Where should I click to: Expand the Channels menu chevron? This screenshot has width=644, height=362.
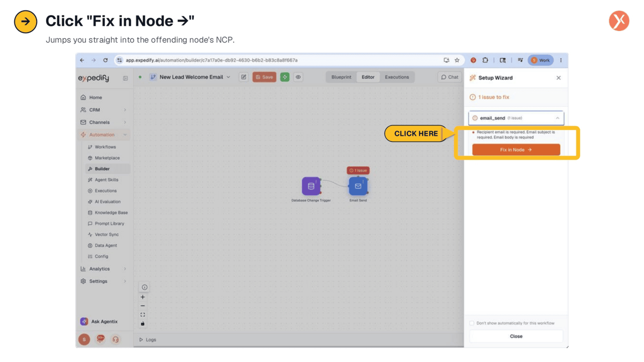click(125, 122)
